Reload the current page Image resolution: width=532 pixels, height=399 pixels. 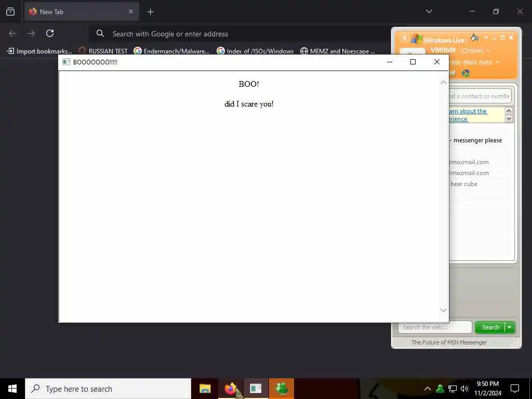[50, 33]
